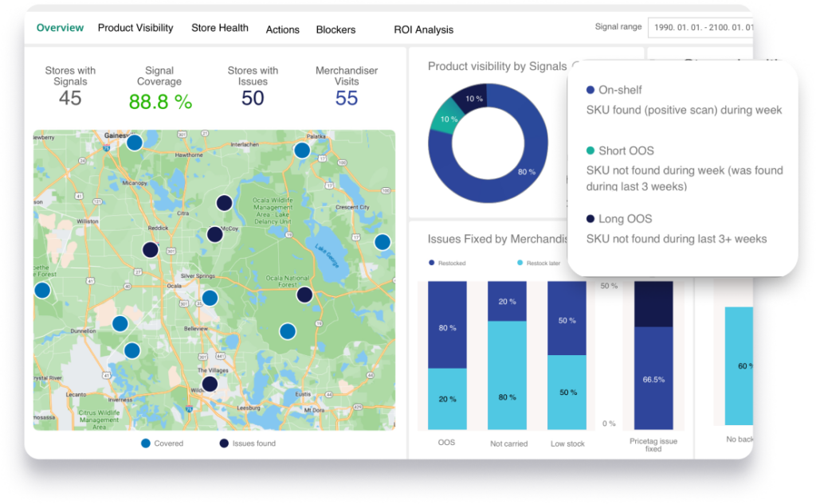Click the dark marker near The Villages

point(210,384)
